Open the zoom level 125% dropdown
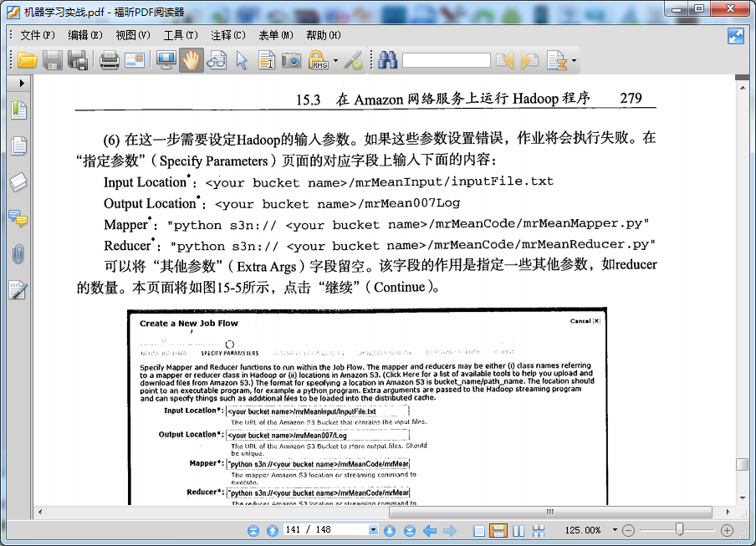This screenshot has width=756, height=546. click(x=614, y=530)
